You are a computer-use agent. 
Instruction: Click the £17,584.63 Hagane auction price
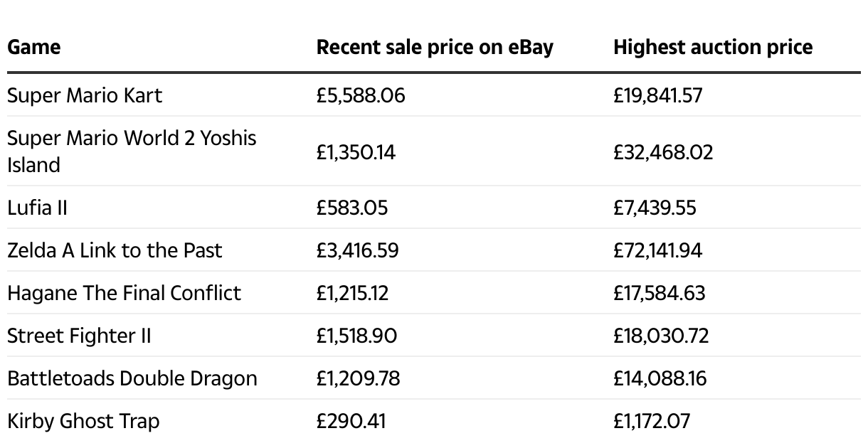(660, 293)
